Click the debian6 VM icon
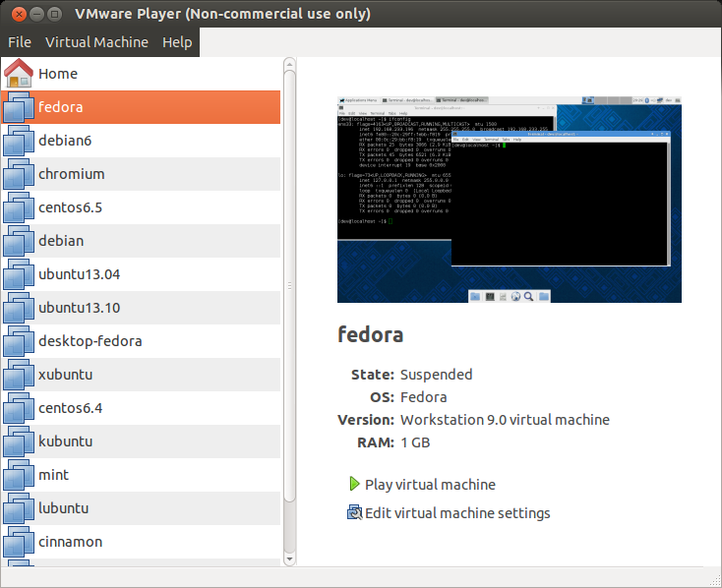The width and height of the screenshot is (722, 588). pyautogui.click(x=19, y=141)
